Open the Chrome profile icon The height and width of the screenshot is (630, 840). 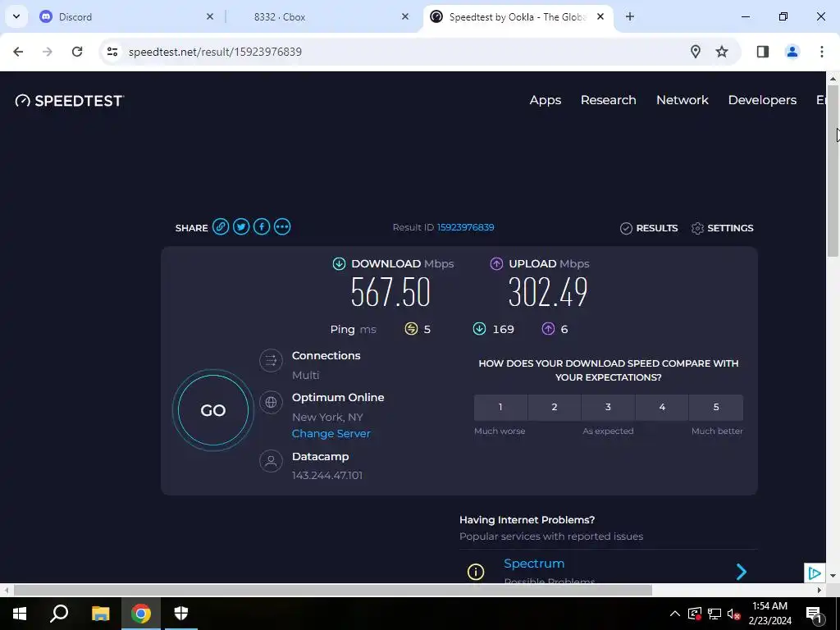(792, 52)
